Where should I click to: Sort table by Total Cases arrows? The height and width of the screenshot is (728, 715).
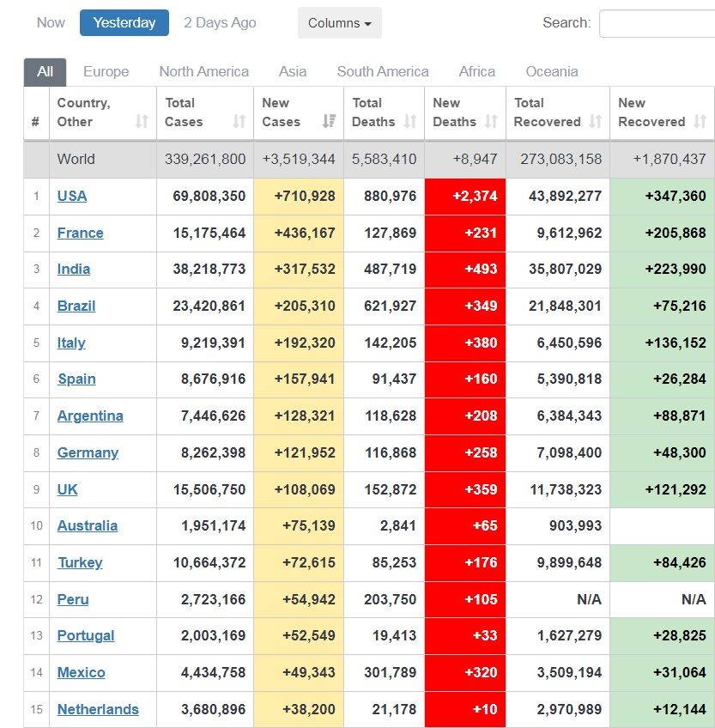[x=239, y=122]
